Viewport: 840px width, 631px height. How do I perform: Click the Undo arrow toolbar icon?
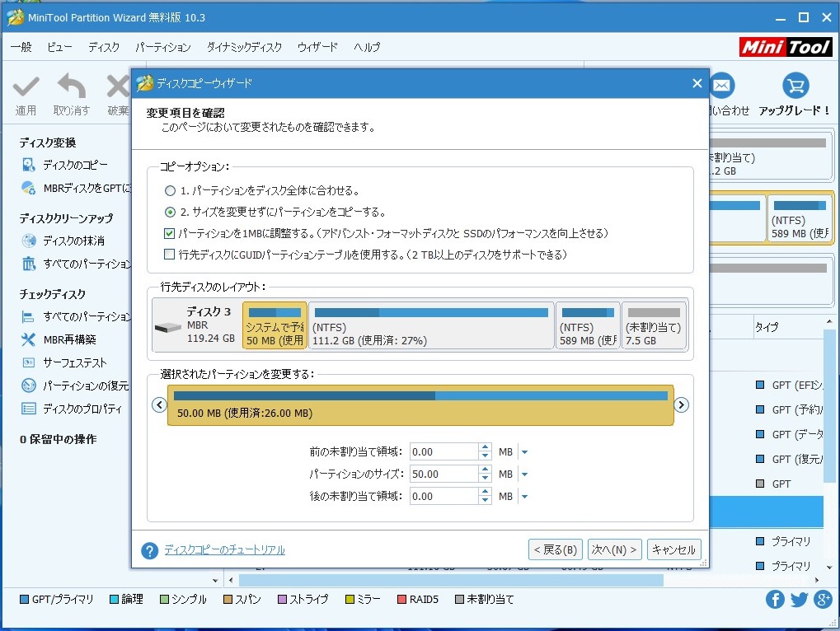tap(72, 86)
